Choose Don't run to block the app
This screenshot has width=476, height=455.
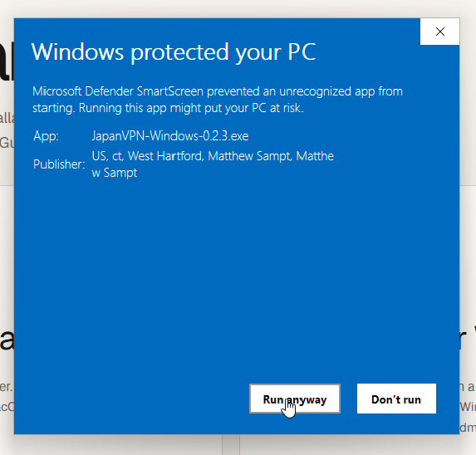(x=396, y=399)
